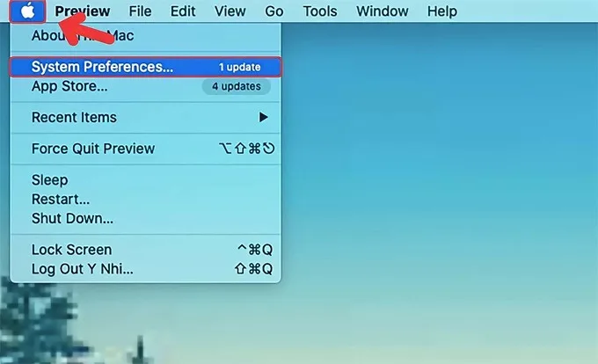The image size is (598, 364).
Task: Open the File menu
Action: click(x=140, y=11)
